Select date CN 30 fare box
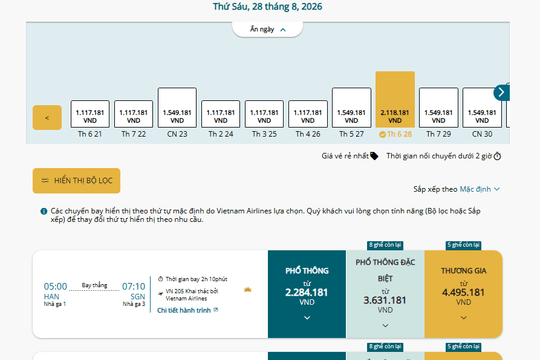Screen dimensions: 540x360 pyautogui.click(x=482, y=107)
